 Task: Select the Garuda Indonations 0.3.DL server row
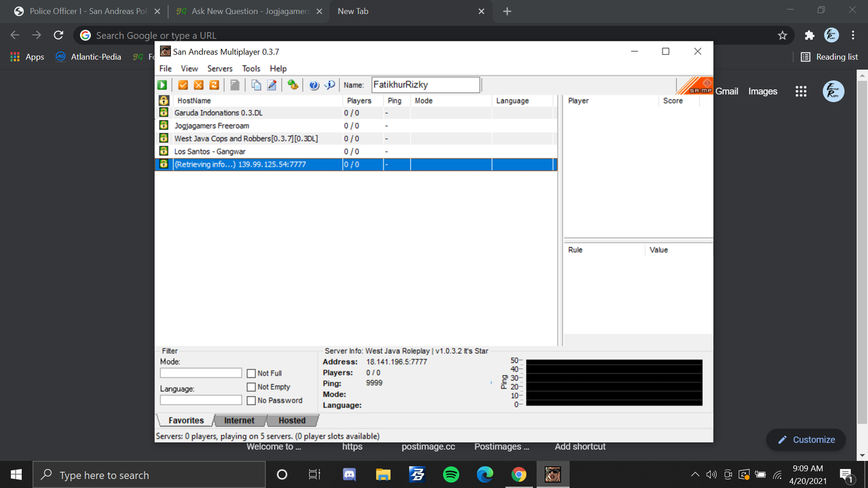click(x=356, y=113)
